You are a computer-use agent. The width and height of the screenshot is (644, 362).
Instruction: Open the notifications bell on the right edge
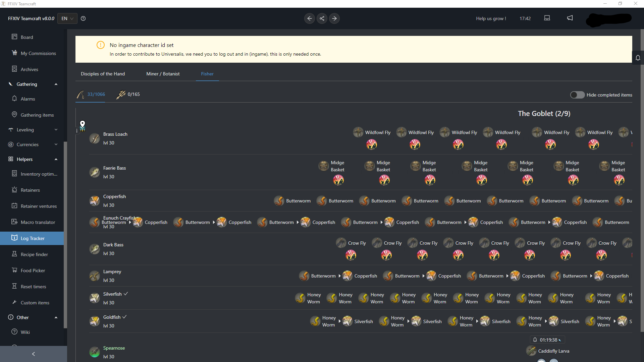point(638,58)
